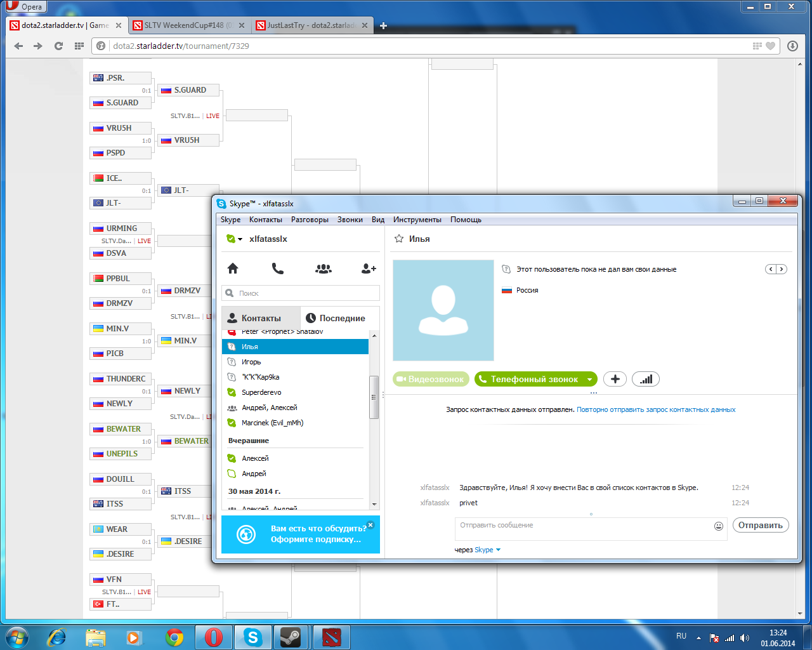
Task: Click Opera forward navigation arrow
Action: click(38, 46)
